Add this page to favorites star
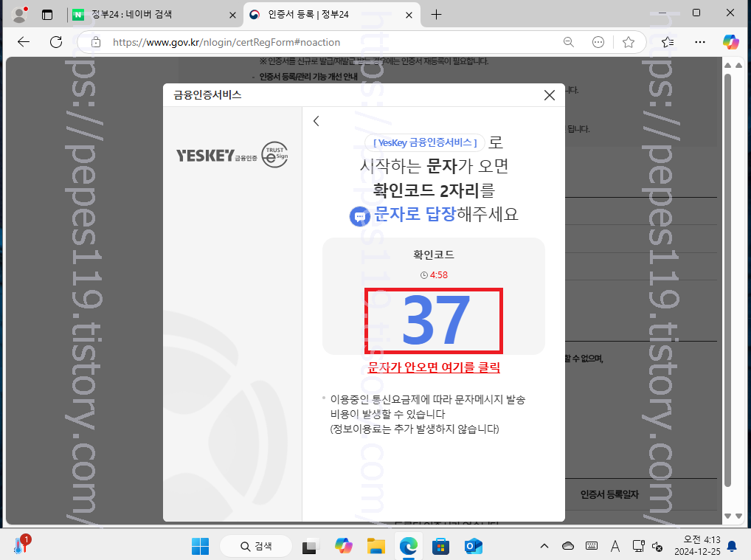751x560 pixels. point(629,42)
